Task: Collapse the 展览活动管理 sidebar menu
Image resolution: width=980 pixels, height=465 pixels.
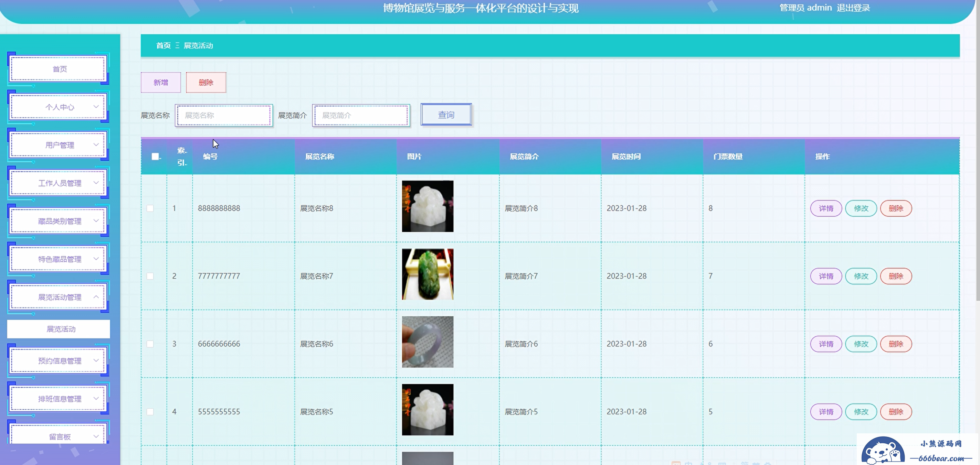Action: point(58,297)
